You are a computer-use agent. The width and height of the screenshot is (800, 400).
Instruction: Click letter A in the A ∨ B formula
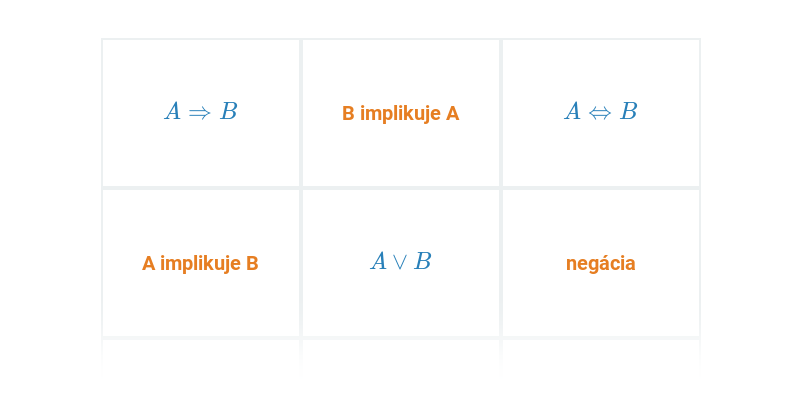pos(379,261)
